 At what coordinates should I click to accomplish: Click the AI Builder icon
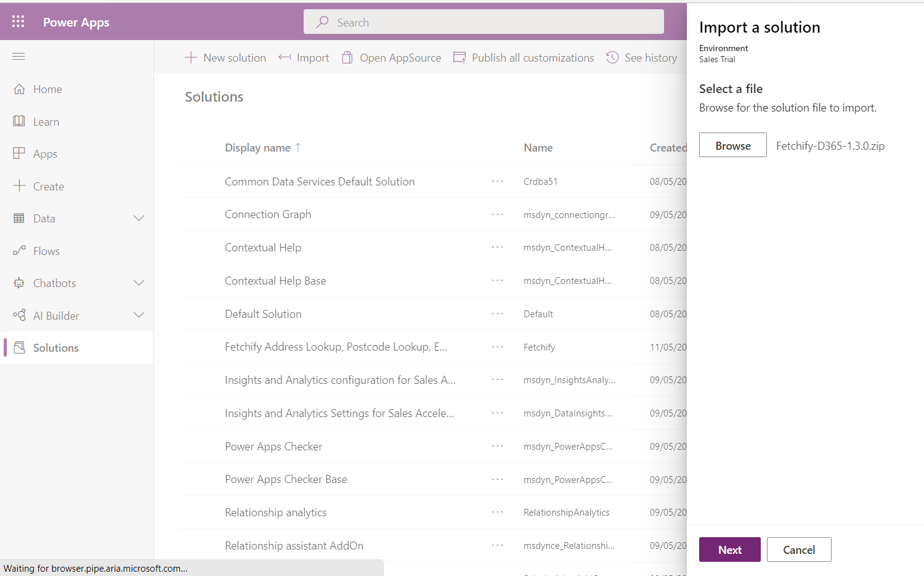(x=19, y=315)
